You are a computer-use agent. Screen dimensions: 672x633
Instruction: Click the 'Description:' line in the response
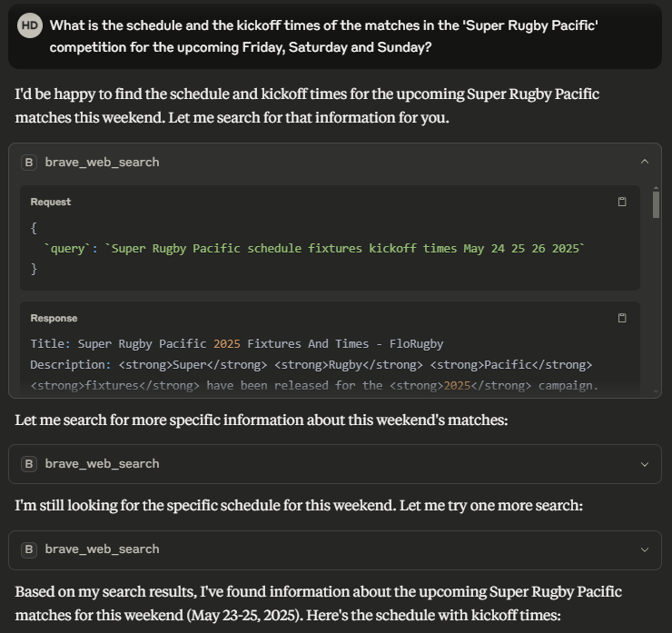[x=311, y=365]
